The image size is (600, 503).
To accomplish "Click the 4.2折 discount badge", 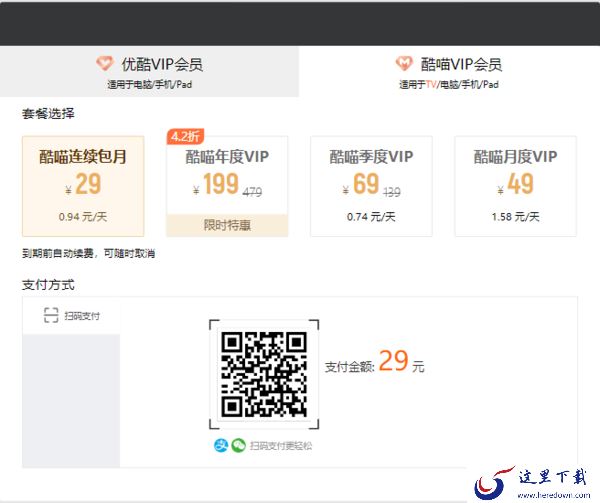I will 185,136.
